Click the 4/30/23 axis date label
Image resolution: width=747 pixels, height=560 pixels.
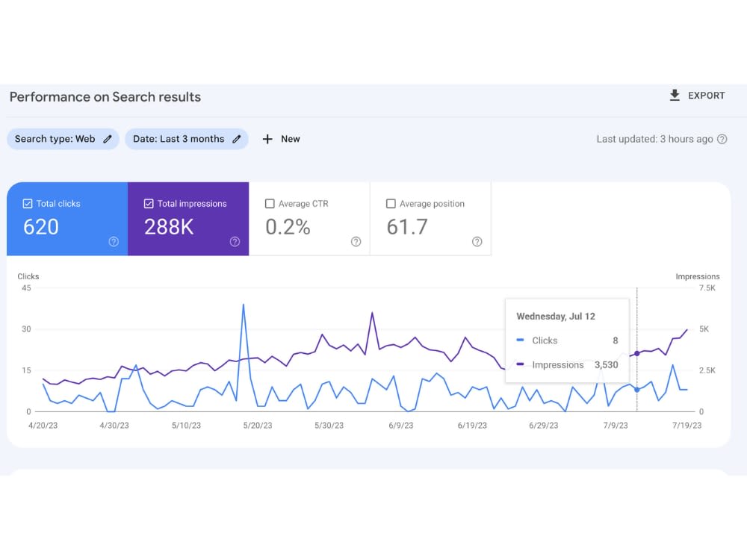(x=114, y=426)
